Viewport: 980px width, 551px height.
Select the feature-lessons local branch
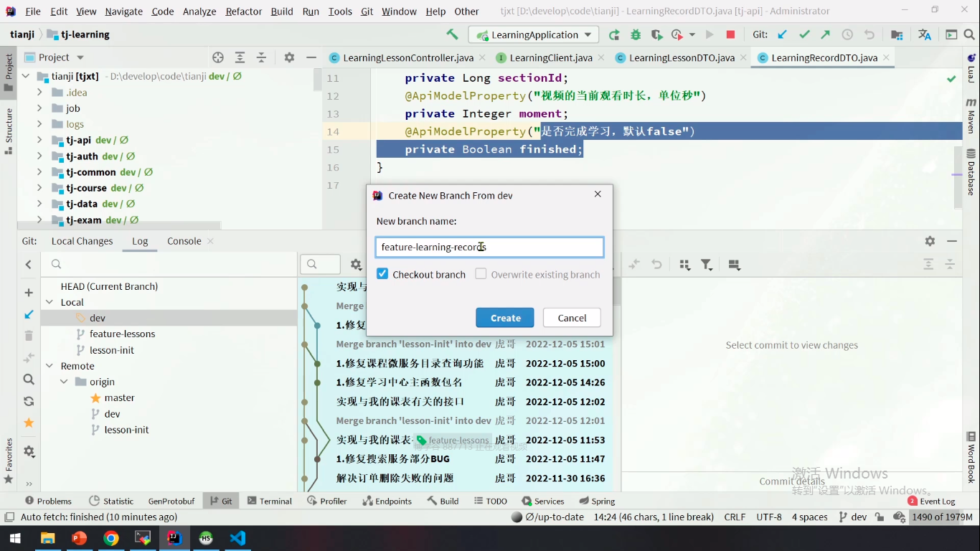pyautogui.click(x=122, y=334)
